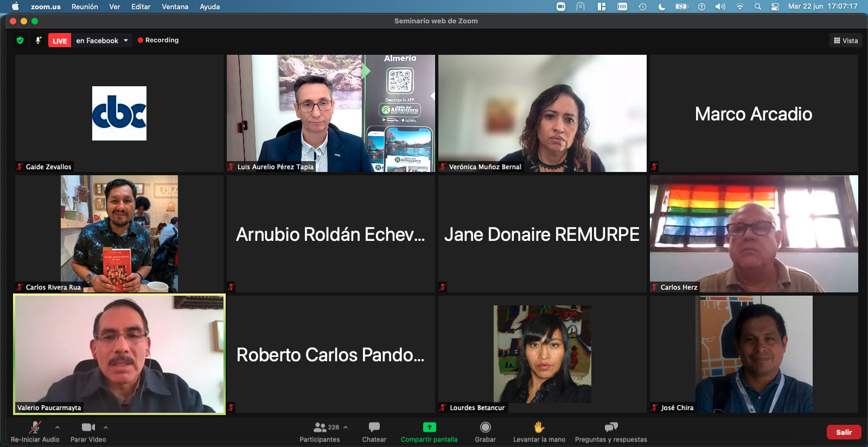Open the 'en Facebook' live dropdown
This screenshot has width=868, height=447.
[126, 40]
